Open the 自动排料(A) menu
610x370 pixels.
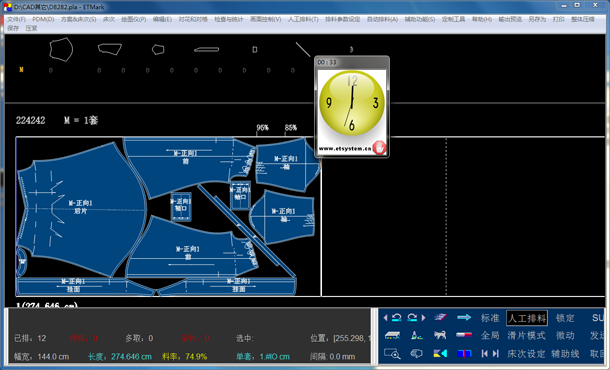point(382,19)
